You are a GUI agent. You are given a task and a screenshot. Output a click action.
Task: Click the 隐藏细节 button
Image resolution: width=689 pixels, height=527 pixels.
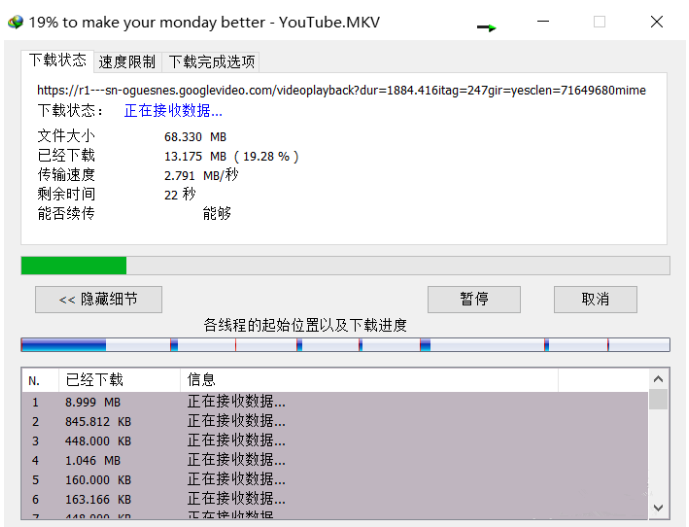[98, 300]
